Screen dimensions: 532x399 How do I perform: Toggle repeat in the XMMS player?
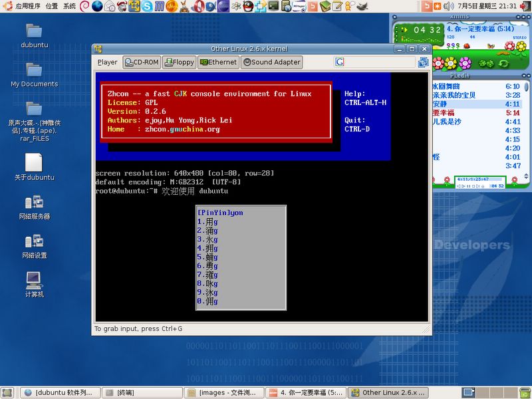(x=503, y=63)
